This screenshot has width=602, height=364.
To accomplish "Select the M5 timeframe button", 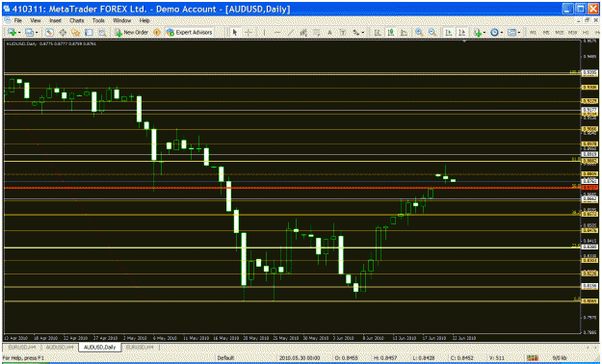I will (x=546, y=33).
